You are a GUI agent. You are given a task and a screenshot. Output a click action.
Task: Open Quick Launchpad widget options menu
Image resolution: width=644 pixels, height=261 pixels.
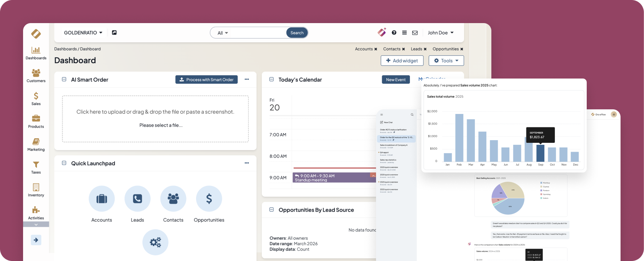(x=247, y=163)
